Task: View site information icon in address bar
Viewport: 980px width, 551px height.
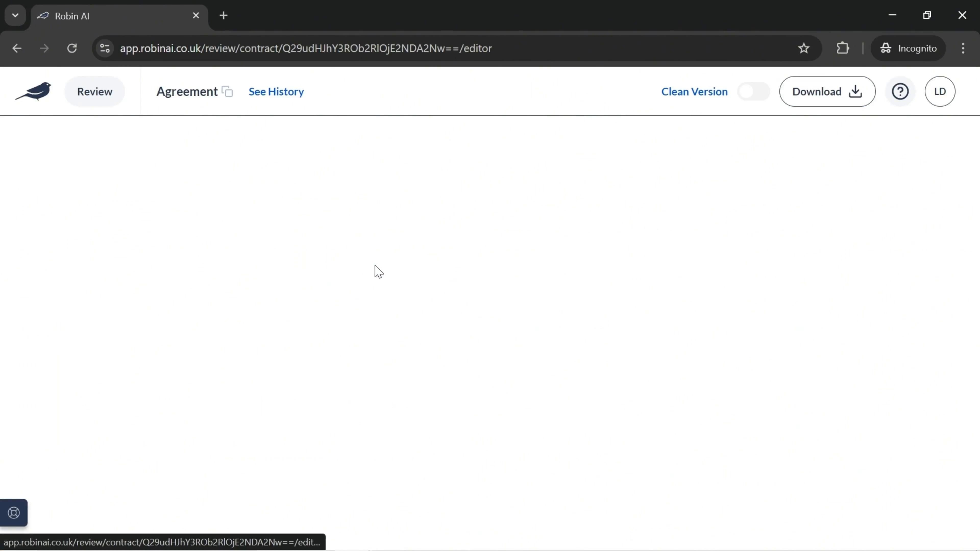Action: pyautogui.click(x=105, y=48)
